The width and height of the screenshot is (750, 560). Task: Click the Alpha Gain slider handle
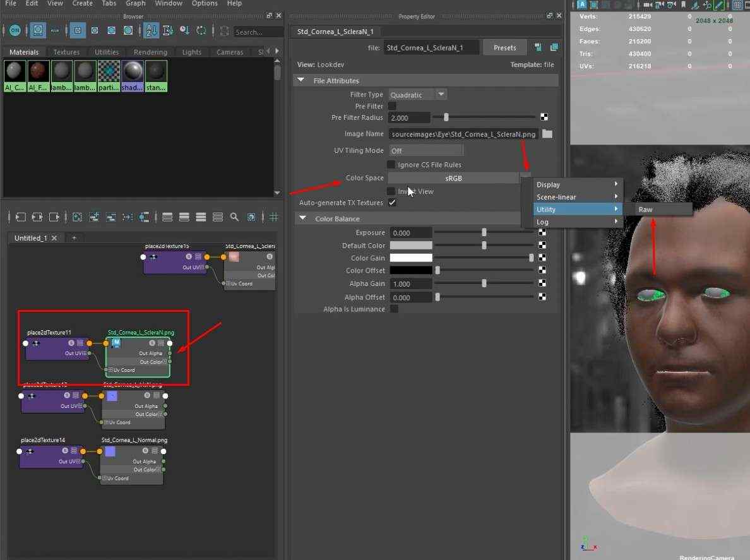(484, 283)
